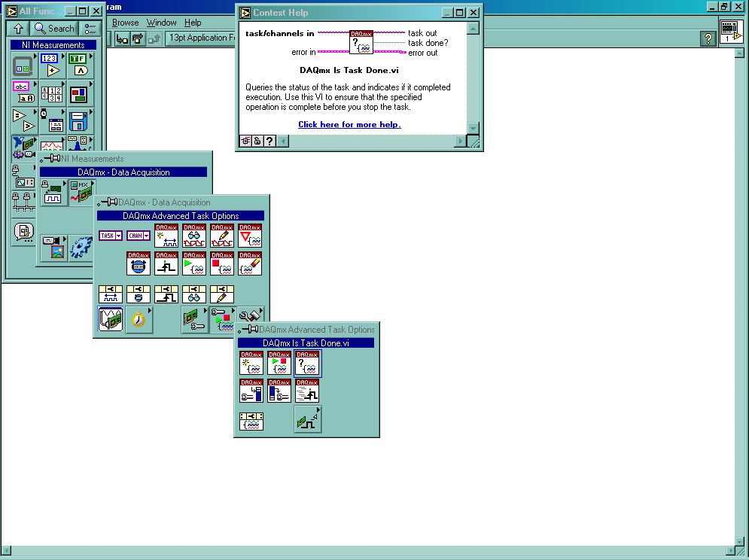The height and width of the screenshot is (560, 749).
Task: Open the Window menu
Action: (x=161, y=23)
